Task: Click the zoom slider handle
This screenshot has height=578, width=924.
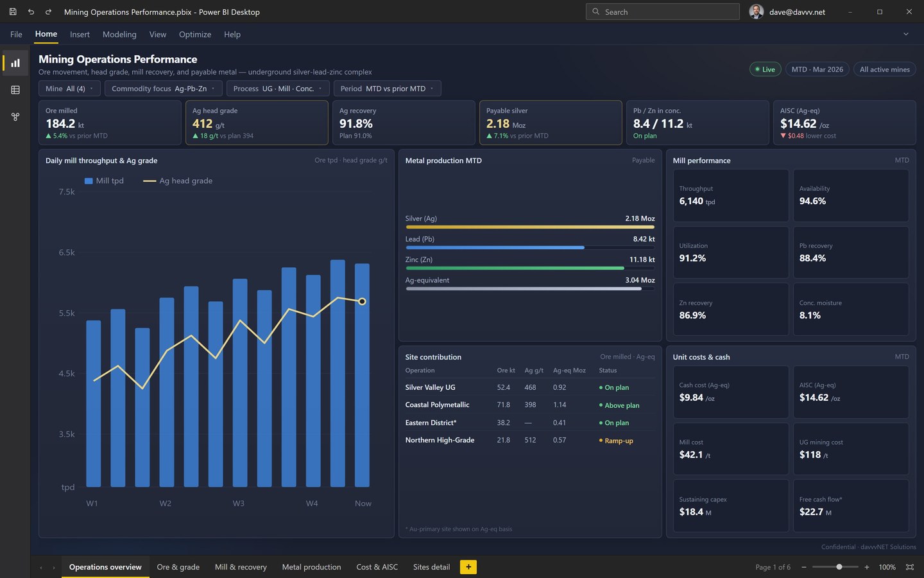Action: coord(839,567)
